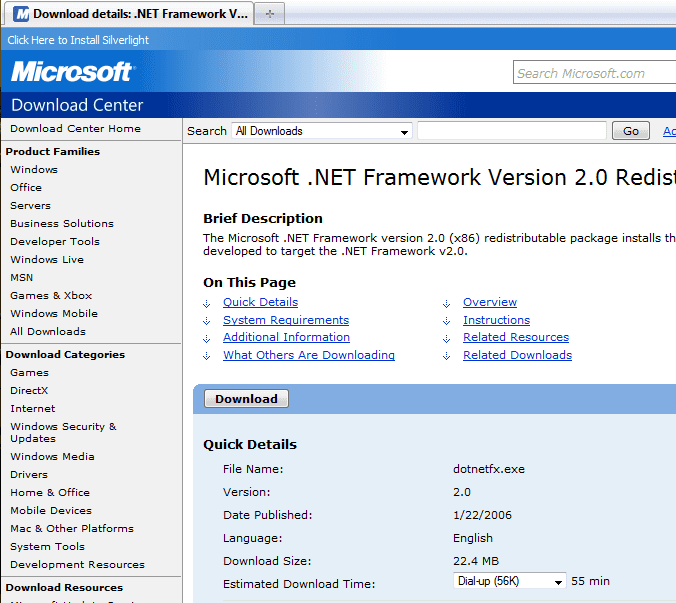Open Business Solutions product family
Viewport: 676px width, 603px height.
pos(62,223)
